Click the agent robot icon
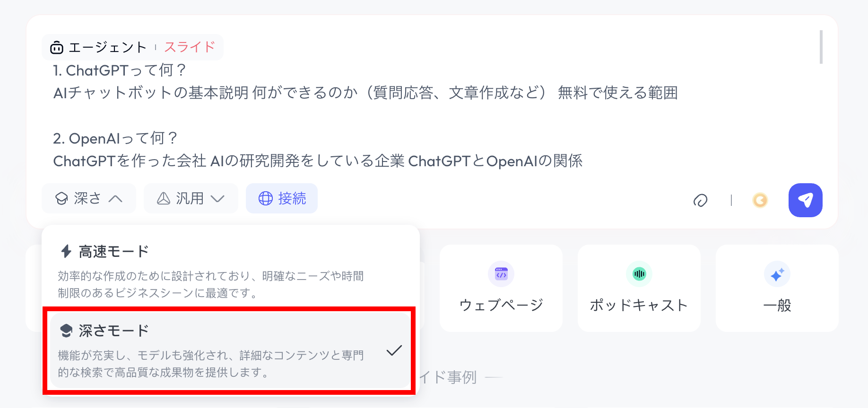The image size is (868, 408). click(x=57, y=47)
